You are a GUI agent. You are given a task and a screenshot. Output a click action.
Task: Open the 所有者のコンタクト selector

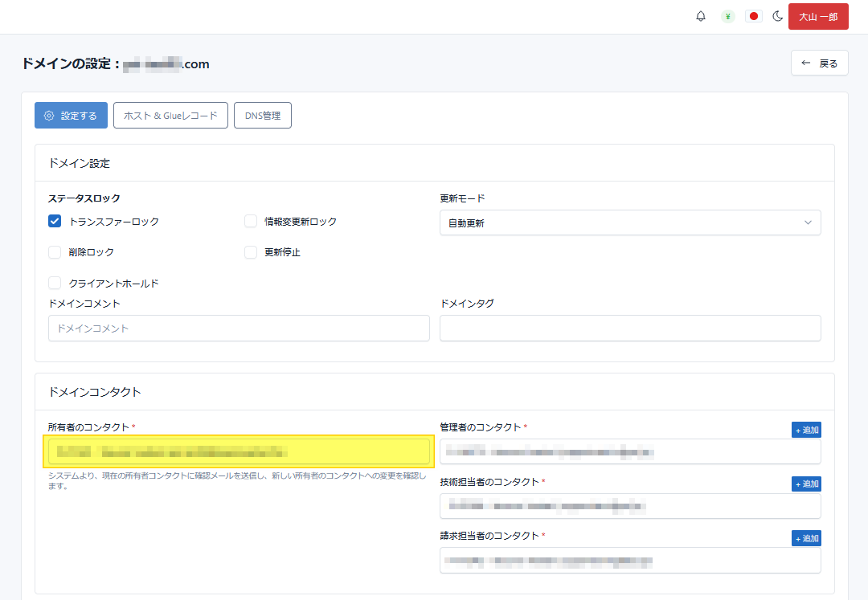239,451
